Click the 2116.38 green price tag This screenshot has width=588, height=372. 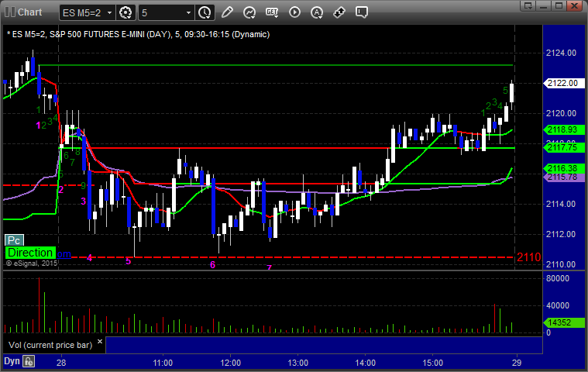tap(564, 168)
